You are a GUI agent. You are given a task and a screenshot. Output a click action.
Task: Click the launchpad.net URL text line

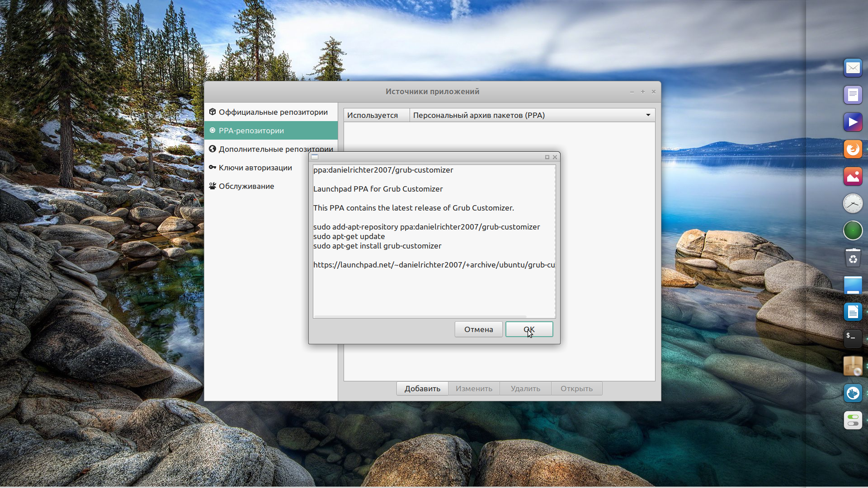[433, 265]
